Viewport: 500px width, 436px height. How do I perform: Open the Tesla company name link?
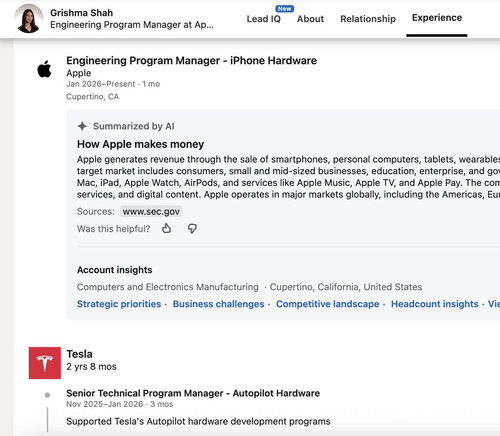[x=79, y=354]
